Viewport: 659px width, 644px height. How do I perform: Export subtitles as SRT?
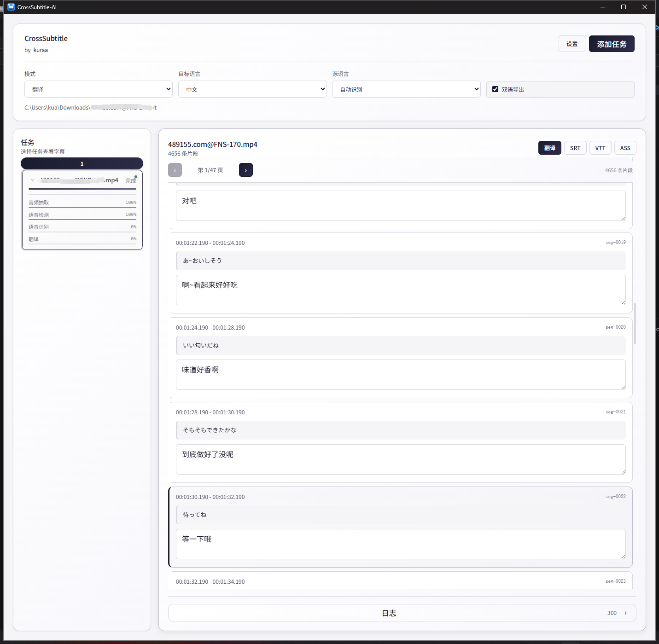pyautogui.click(x=575, y=148)
